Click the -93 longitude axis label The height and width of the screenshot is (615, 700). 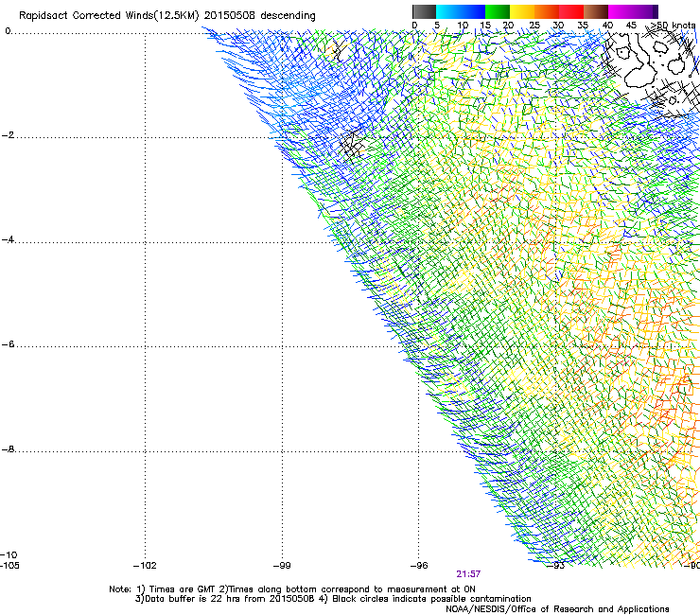(x=556, y=566)
